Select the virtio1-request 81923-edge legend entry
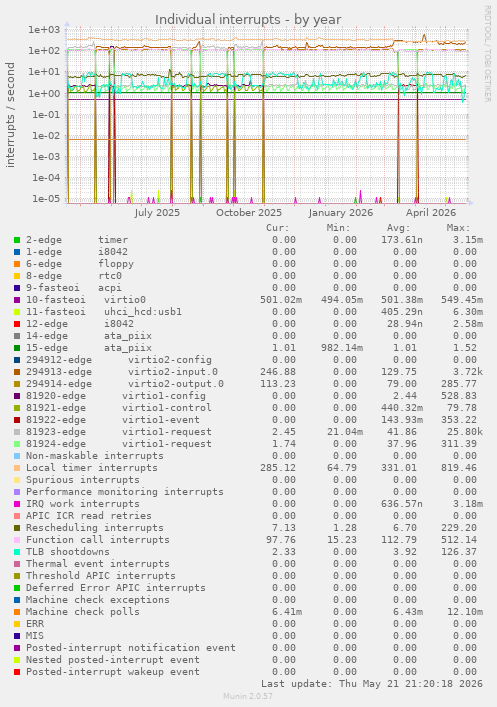497x707 pixels. click(x=119, y=432)
